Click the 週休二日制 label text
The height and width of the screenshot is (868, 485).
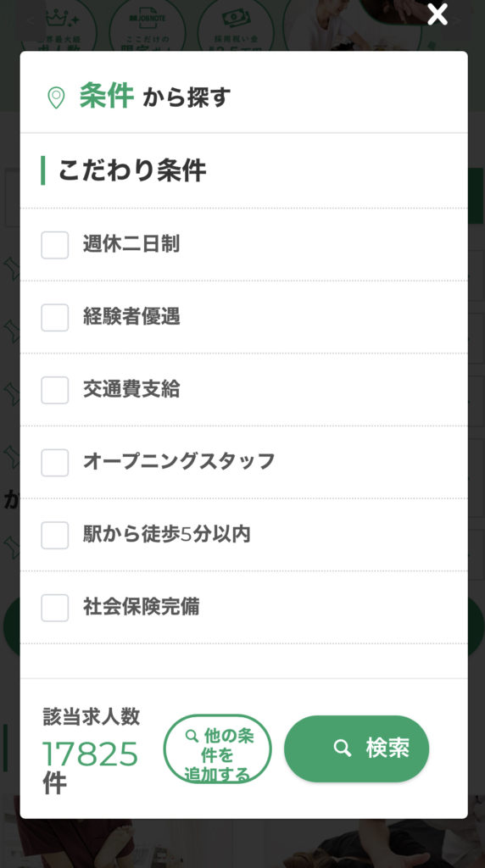pyautogui.click(x=131, y=243)
